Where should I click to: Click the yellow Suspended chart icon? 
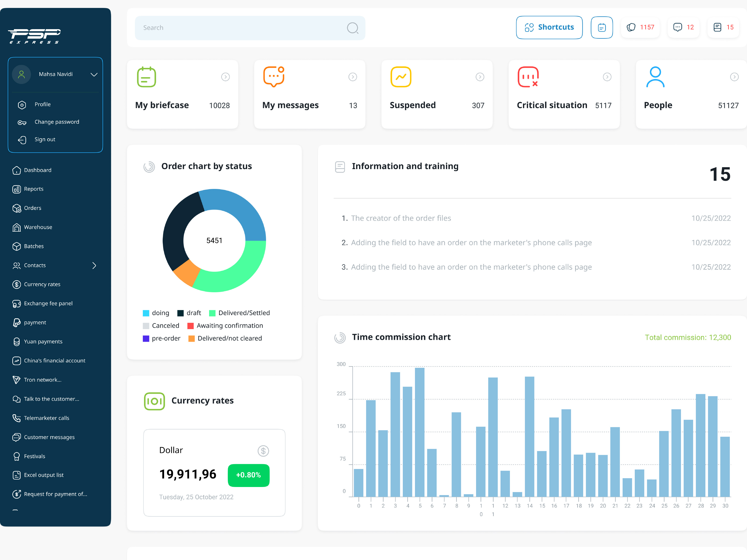[x=400, y=77]
